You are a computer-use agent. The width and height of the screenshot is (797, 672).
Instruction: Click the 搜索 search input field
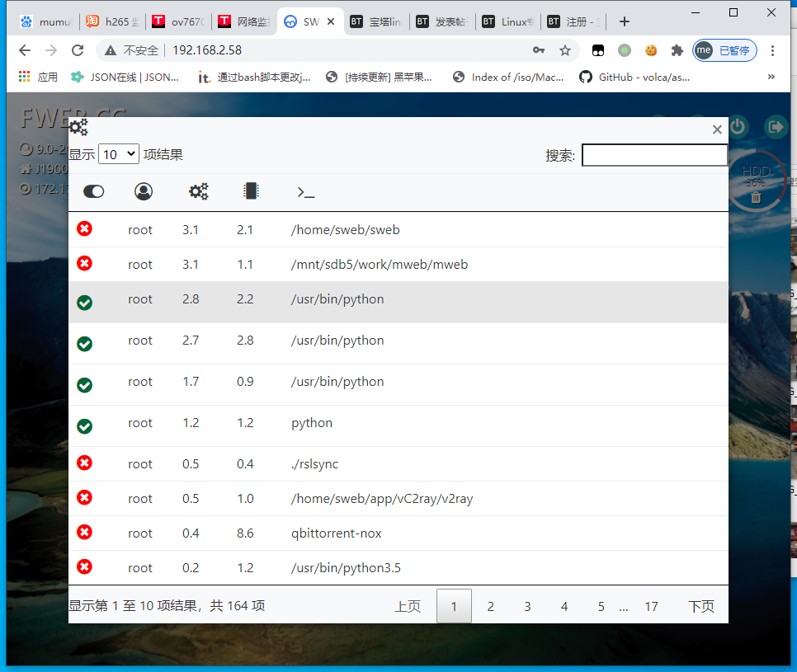coord(654,155)
